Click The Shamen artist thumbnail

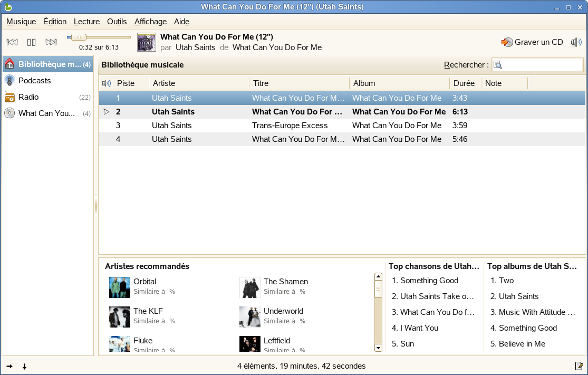(250, 287)
